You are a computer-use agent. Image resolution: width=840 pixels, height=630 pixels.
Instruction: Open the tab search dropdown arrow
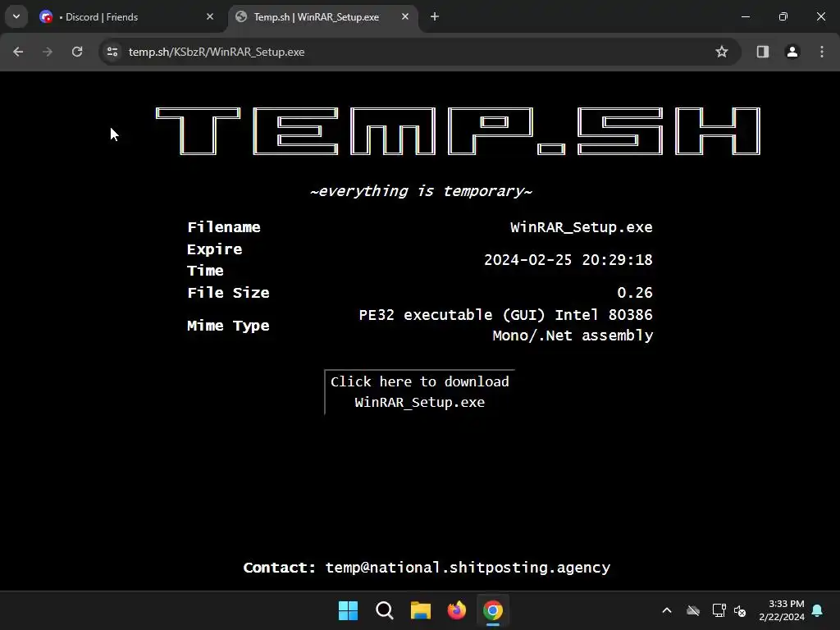tap(16, 16)
